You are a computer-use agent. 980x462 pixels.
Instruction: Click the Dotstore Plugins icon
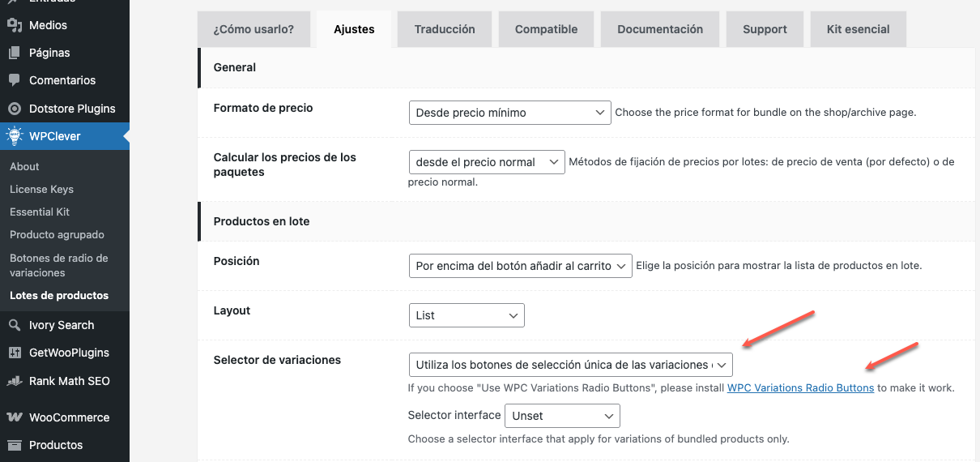click(x=15, y=109)
